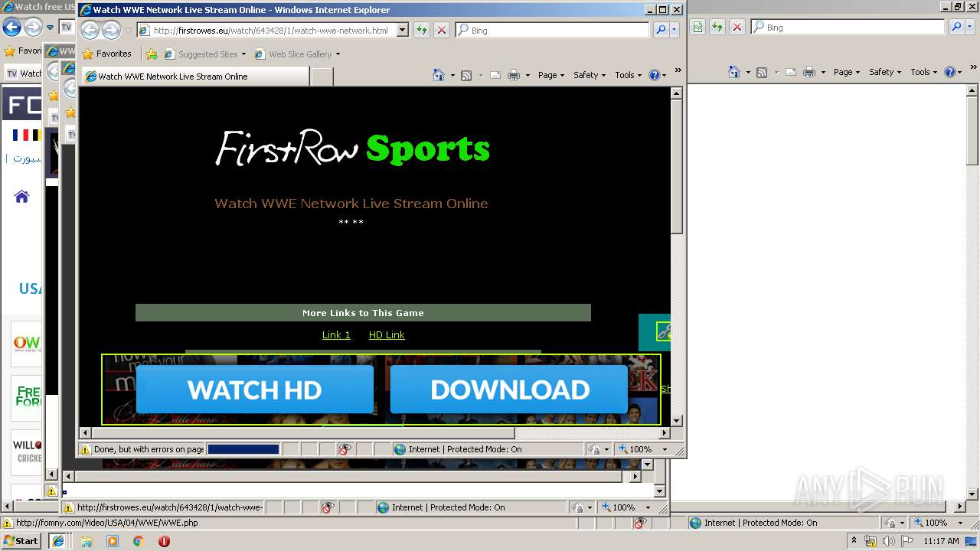Screen dimensions: 980x551
Task: Click the 'Link 1' stream link
Action: click(x=336, y=334)
